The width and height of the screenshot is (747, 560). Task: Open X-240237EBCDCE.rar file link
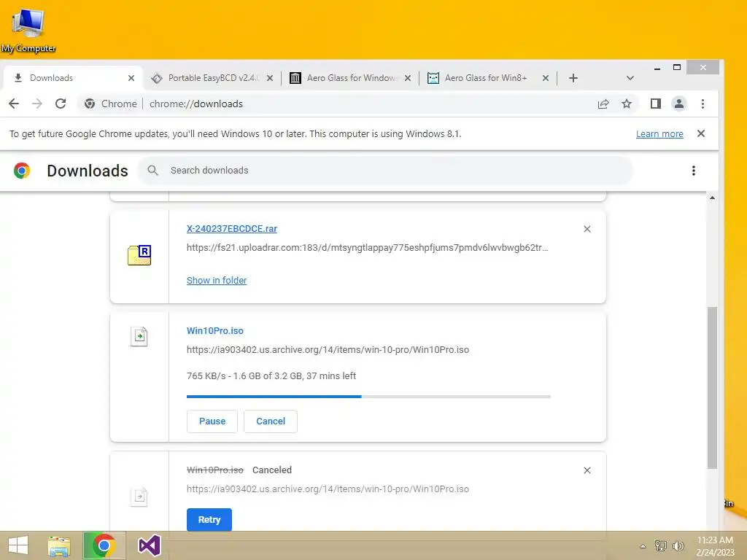pyautogui.click(x=231, y=228)
